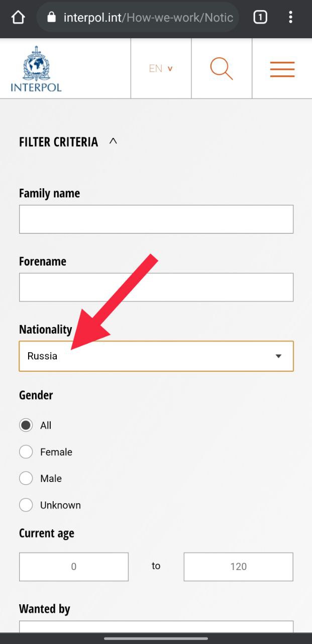312x644 pixels.
Task: Click the INTERPOL logo
Action: [x=36, y=69]
